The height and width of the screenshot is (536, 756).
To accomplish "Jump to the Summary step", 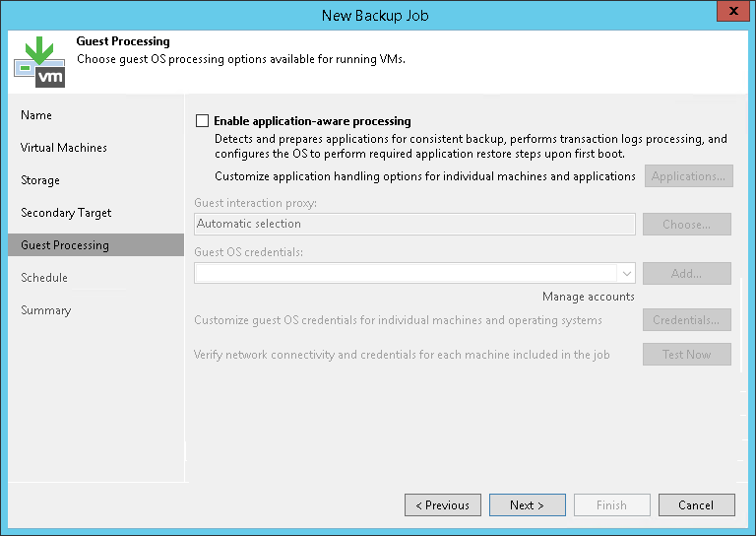I will tap(46, 310).
